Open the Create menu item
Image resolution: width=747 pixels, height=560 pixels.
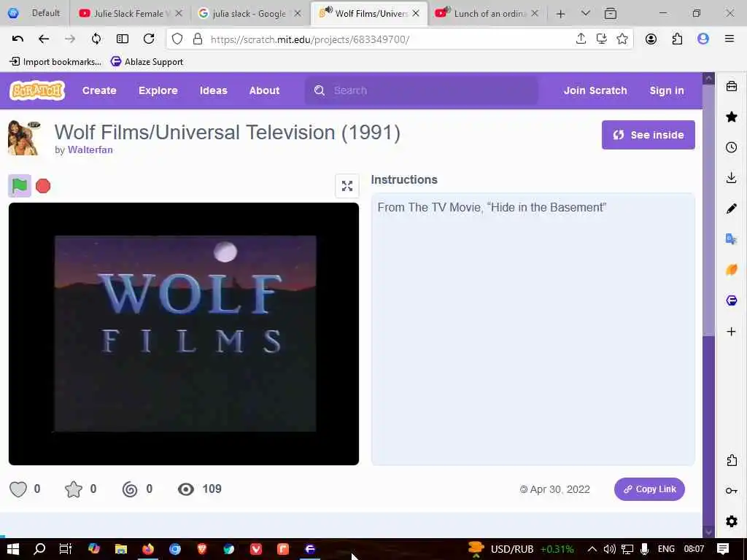pyautogui.click(x=99, y=90)
